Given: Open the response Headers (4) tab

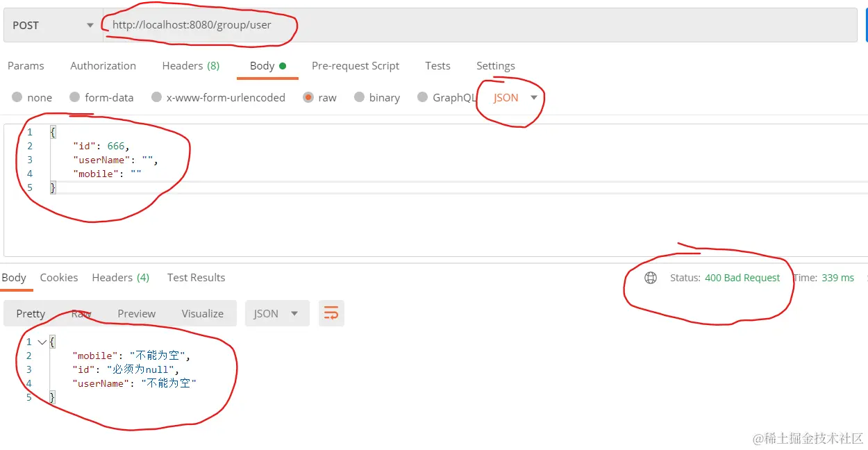Looking at the screenshot, I should (121, 278).
